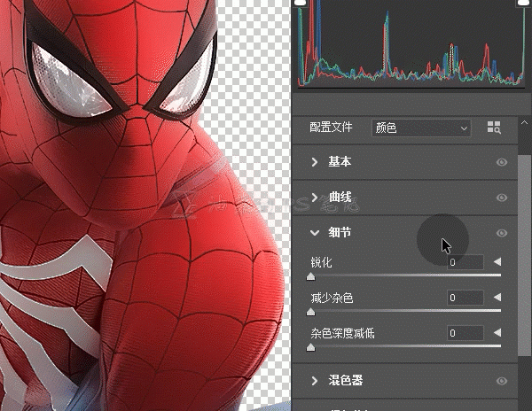532x411 pixels.
Task: Toggle visibility eye for 曲线
Action: [502, 198]
